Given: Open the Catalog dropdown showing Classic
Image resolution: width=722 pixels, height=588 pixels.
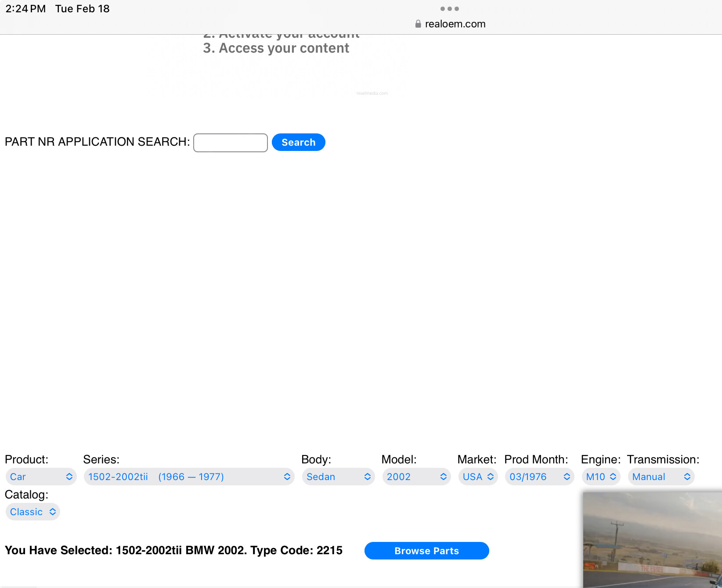Looking at the screenshot, I should coord(32,511).
